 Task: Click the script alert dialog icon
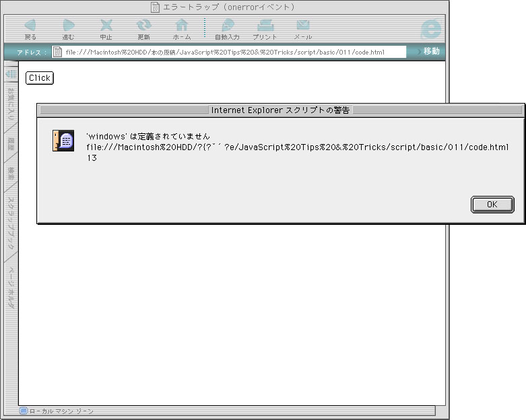[x=63, y=141]
